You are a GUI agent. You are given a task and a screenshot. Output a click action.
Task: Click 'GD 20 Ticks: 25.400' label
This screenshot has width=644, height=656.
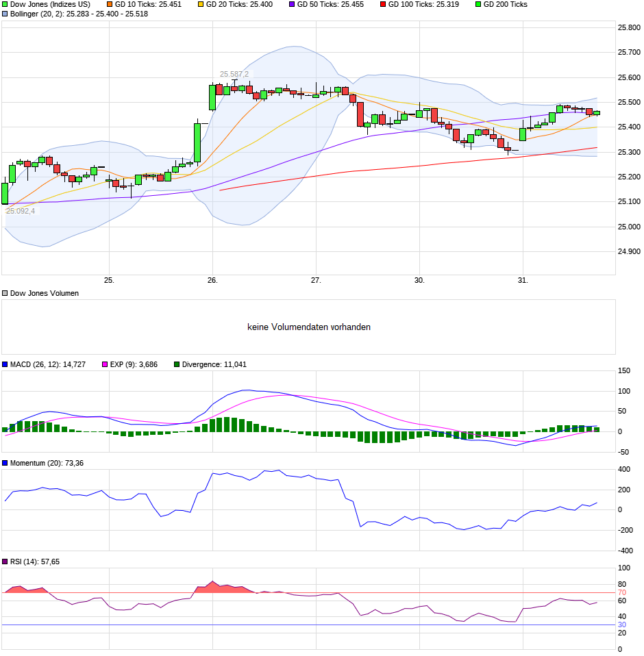tap(239, 5)
